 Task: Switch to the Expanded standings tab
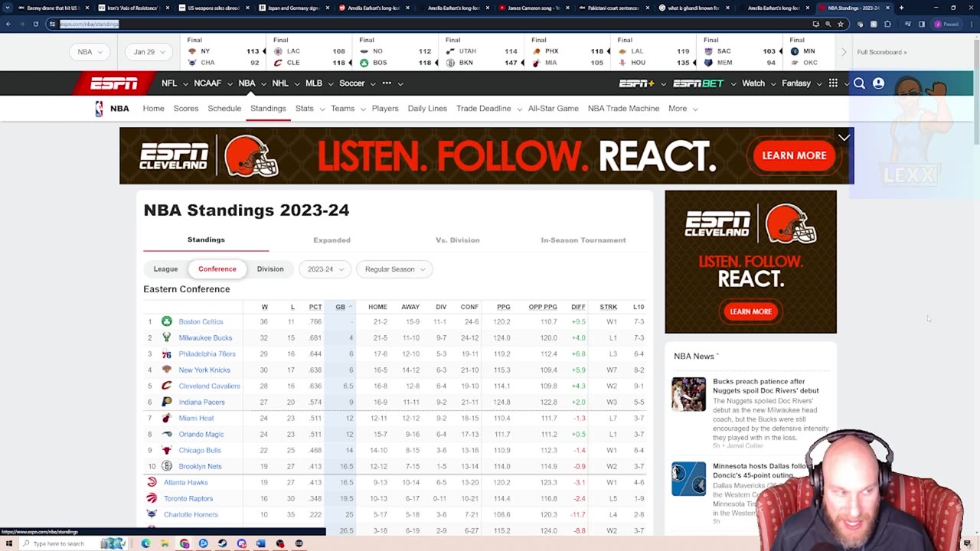[x=332, y=240]
